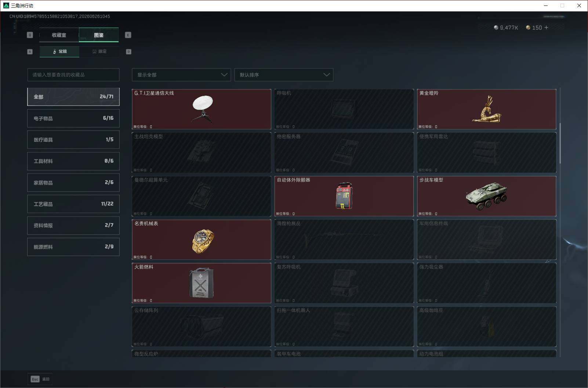This screenshot has height=388, width=588.
Task: Click the item list vertical scrollbar
Action: coord(560,143)
